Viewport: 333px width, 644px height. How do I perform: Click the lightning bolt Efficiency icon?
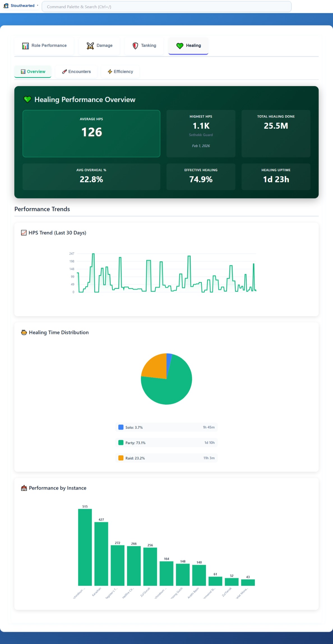coord(110,72)
